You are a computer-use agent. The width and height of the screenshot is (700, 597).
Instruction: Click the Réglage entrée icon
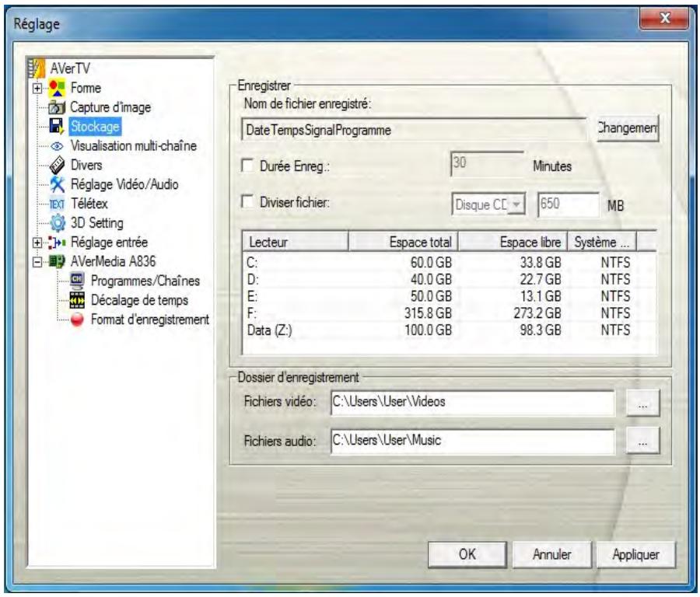tap(57, 243)
